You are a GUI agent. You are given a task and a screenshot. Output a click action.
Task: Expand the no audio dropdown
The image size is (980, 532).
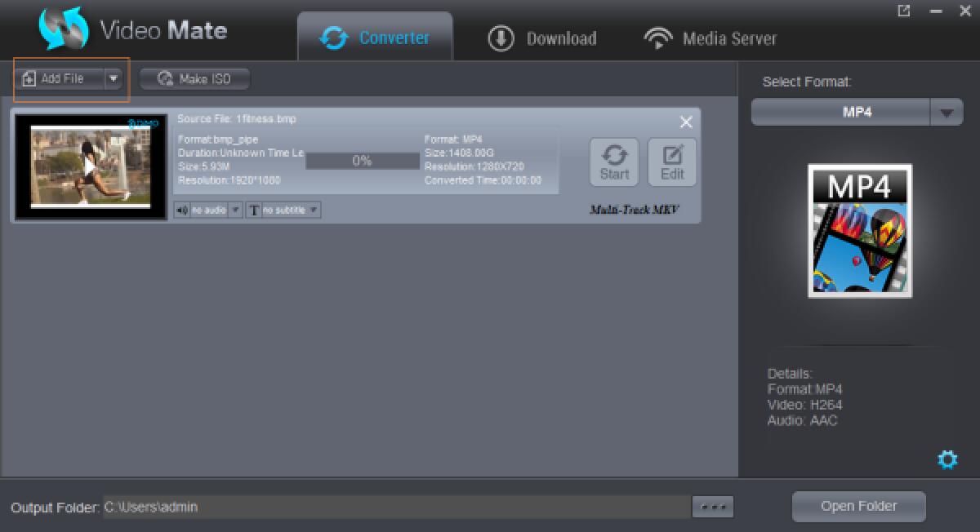234,210
